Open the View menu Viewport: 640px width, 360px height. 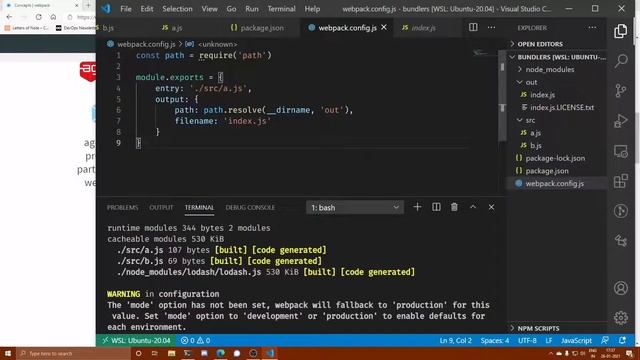pyautogui.click(x=209, y=9)
